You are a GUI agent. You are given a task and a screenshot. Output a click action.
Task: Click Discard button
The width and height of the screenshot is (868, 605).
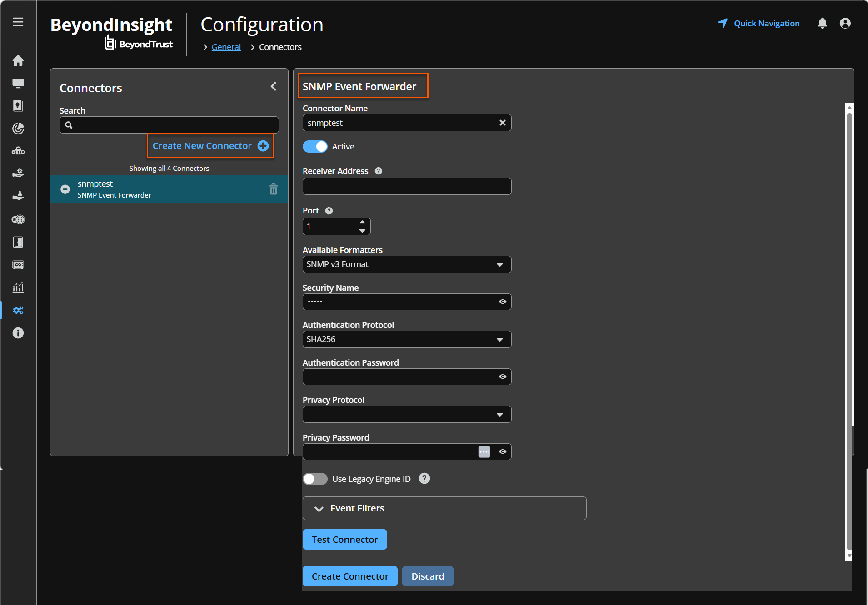coord(428,576)
